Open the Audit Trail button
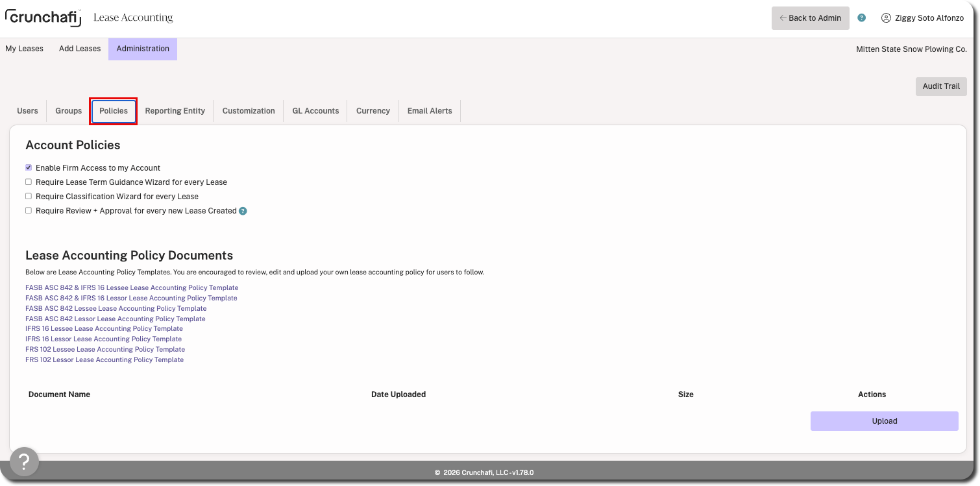 coord(941,86)
